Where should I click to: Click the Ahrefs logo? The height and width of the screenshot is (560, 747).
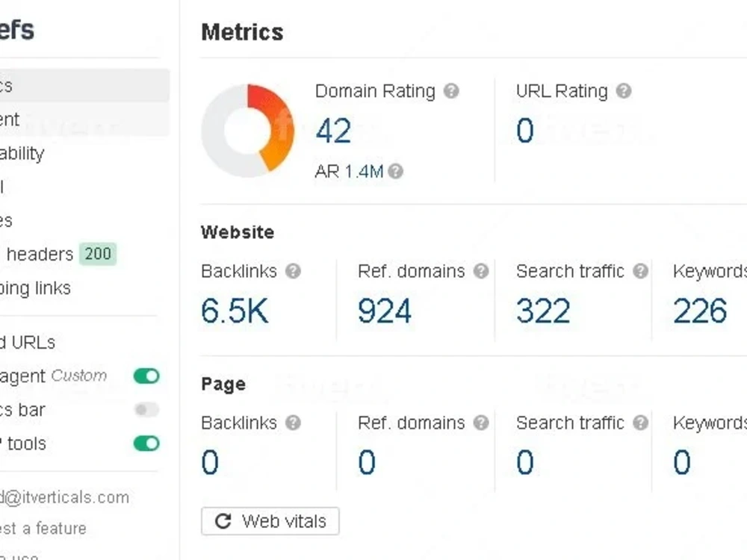pos(16,30)
